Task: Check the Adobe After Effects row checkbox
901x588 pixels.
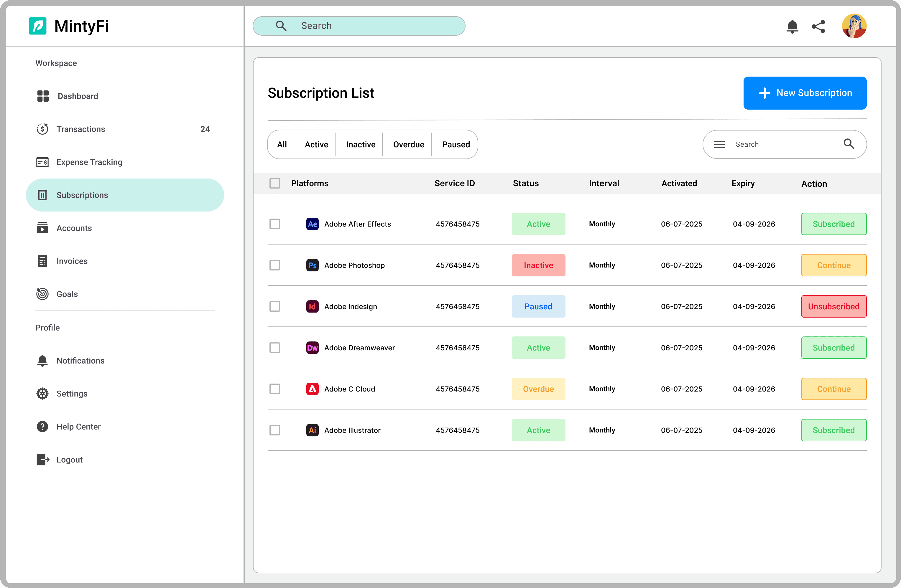Action: point(275,224)
